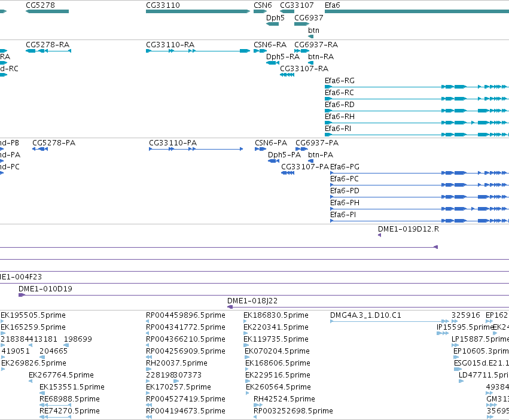Click EST EK170257.5prime

[x=179, y=387]
